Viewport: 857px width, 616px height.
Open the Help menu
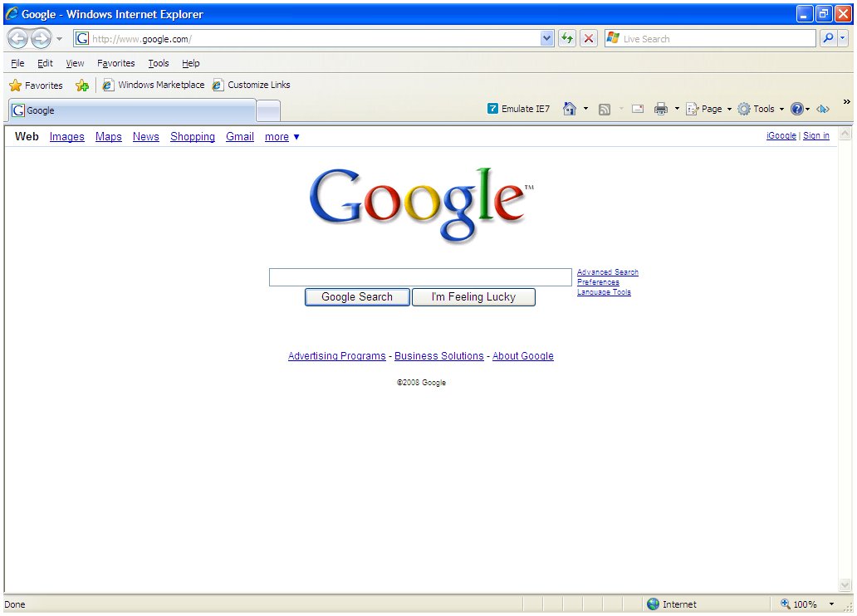191,63
